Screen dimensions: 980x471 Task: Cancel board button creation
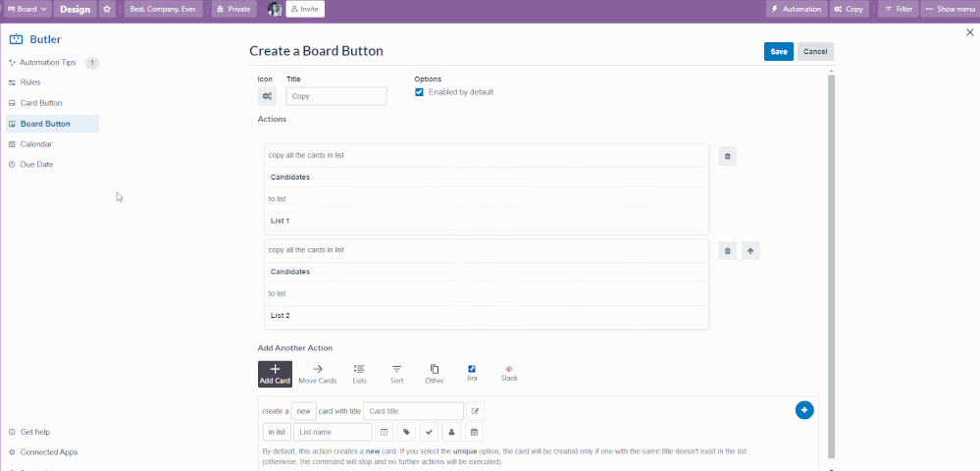point(815,51)
